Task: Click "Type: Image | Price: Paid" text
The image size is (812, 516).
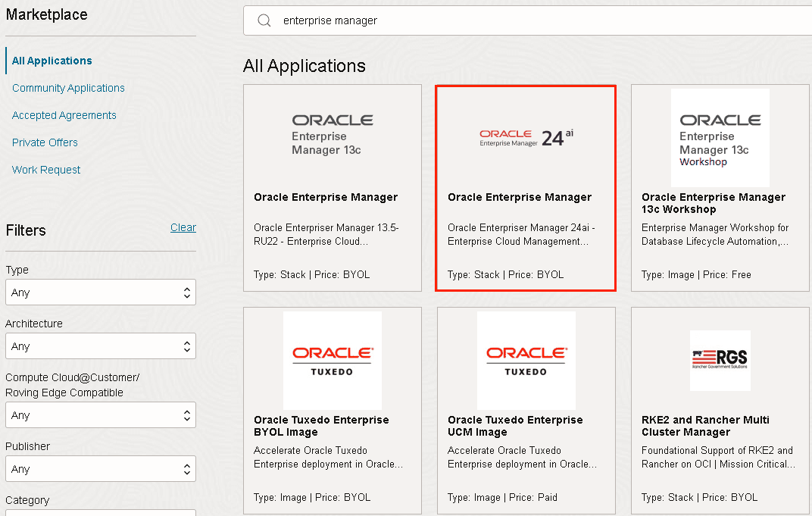Action: (x=502, y=497)
